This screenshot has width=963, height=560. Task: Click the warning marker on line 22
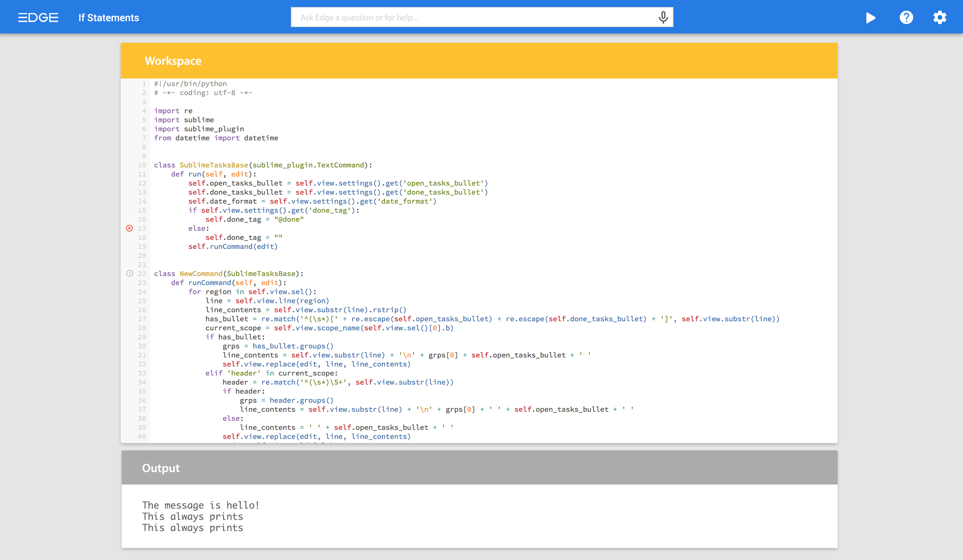129,274
